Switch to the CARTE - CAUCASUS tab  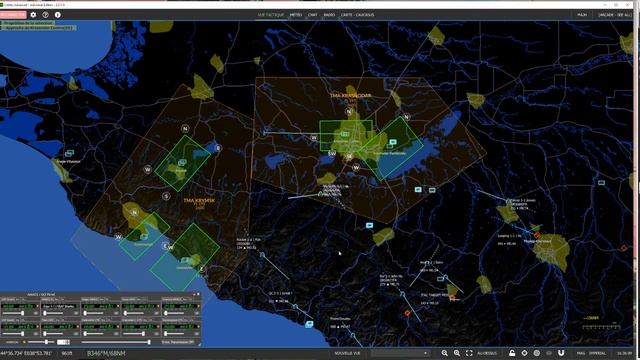click(358, 15)
